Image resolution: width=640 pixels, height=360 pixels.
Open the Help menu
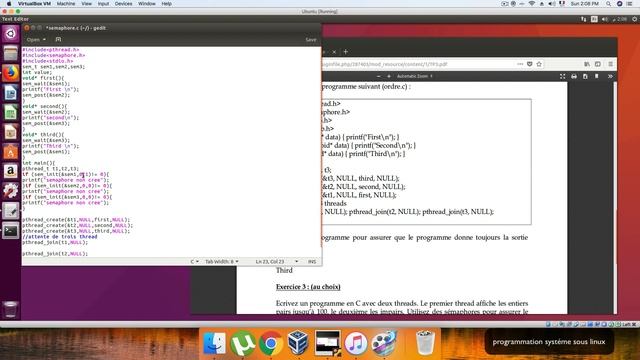click(x=167, y=4)
